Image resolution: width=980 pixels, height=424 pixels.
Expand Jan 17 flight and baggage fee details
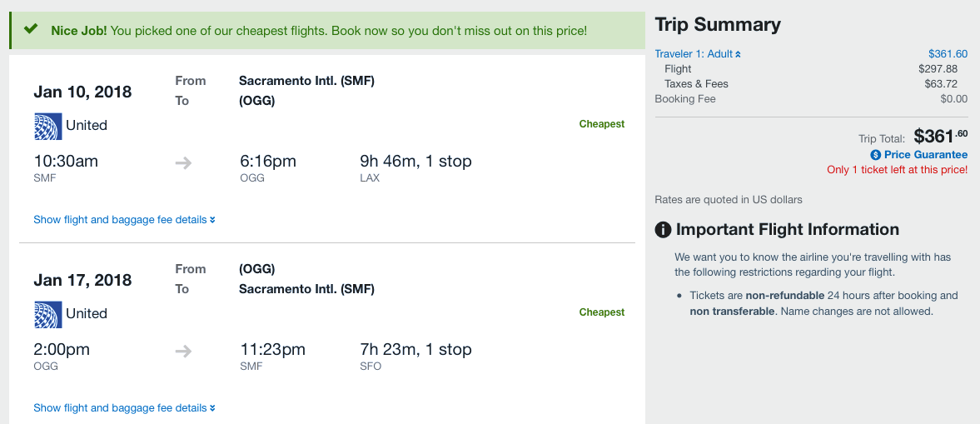124,408
